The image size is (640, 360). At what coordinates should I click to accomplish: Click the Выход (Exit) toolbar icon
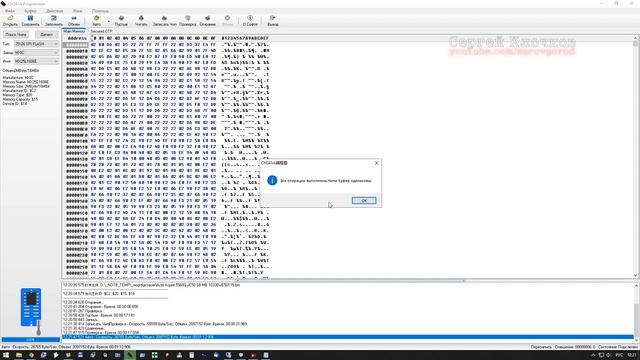pyautogui.click(x=273, y=20)
